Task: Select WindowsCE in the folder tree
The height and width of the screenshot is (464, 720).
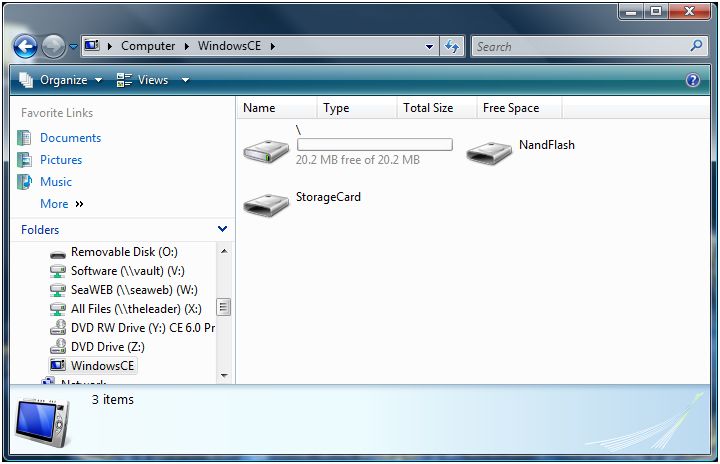Action: click(x=102, y=366)
